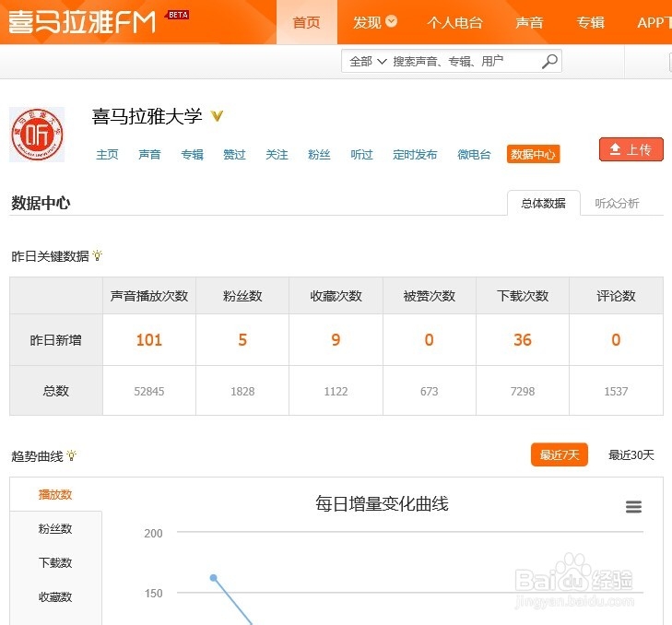Click the 粉丝数 column header
Image resolution: width=672 pixels, height=625 pixels.
pyautogui.click(x=242, y=296)
